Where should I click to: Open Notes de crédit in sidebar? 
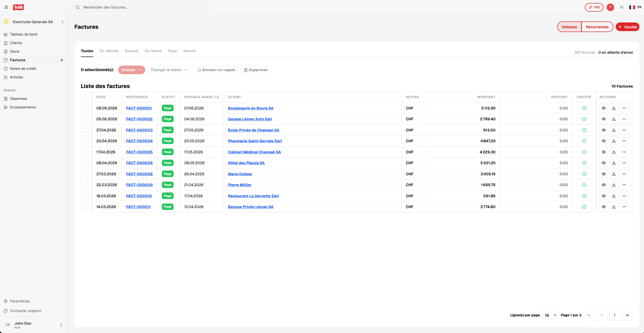point(34,69)
